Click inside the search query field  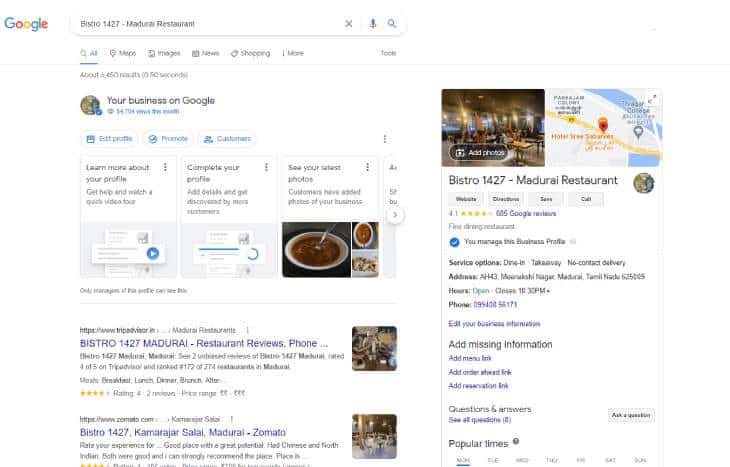tap(210, 24)
